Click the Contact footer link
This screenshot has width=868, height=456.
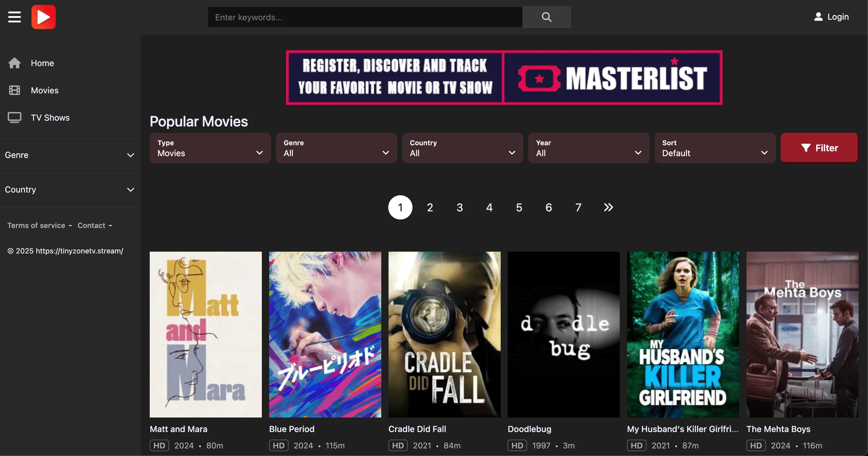pos(91,226)
